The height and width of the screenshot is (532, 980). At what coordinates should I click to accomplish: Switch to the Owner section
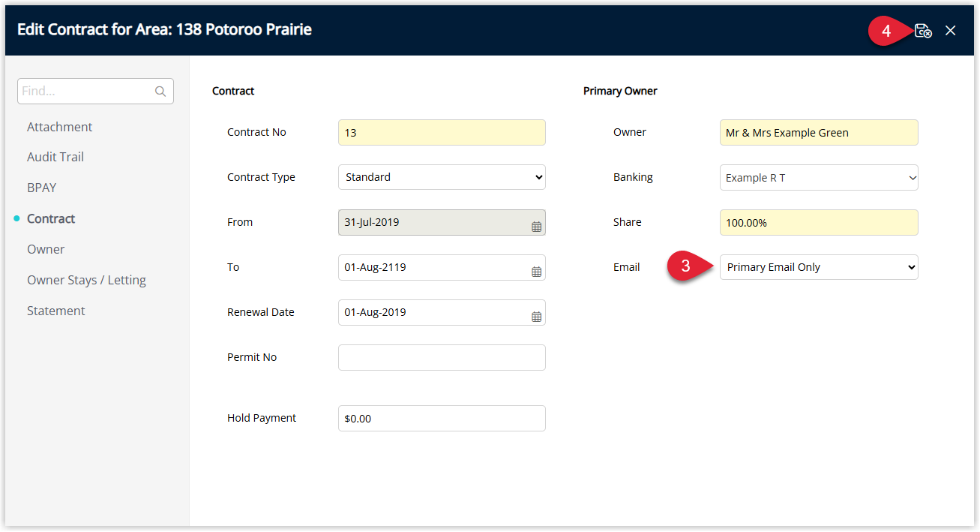point(46,249)
